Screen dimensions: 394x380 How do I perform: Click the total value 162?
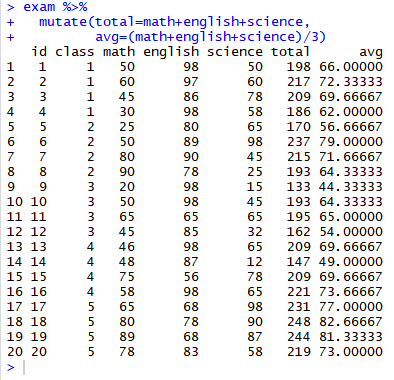[299, 232]
